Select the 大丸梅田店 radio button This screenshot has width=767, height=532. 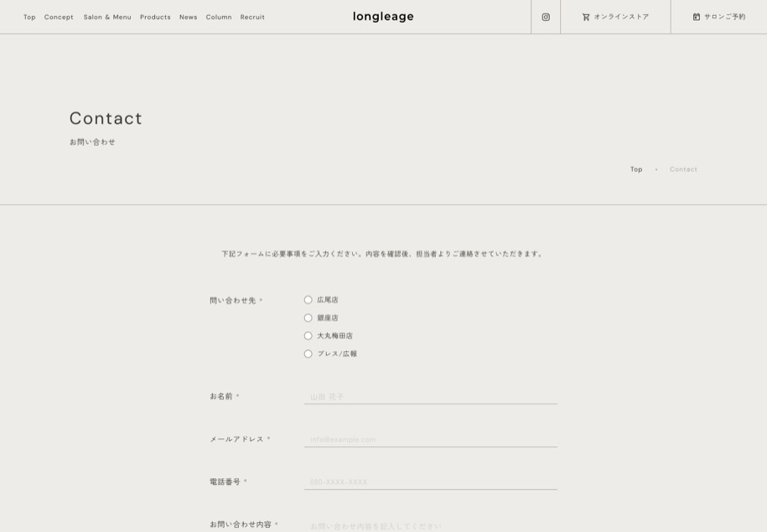tap(308, 336)
